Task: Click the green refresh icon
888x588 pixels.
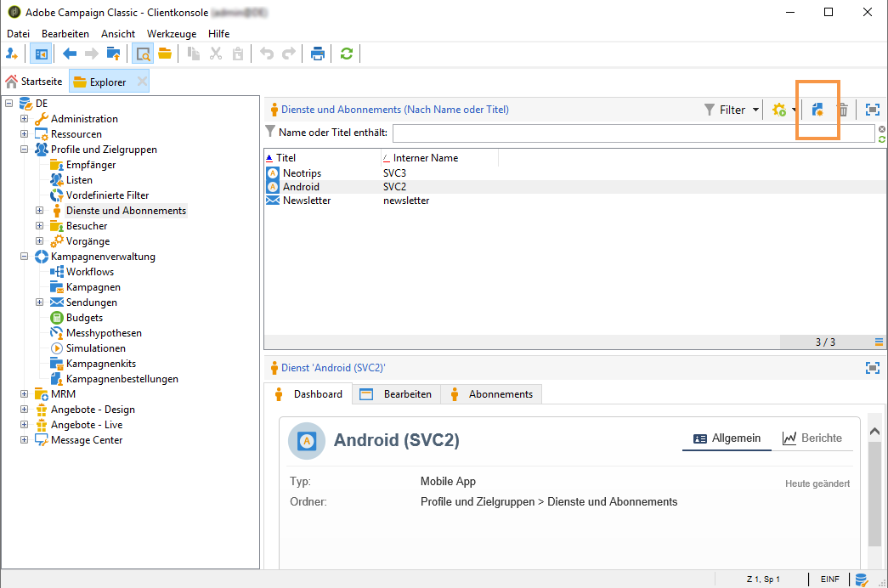Action: 347,54
